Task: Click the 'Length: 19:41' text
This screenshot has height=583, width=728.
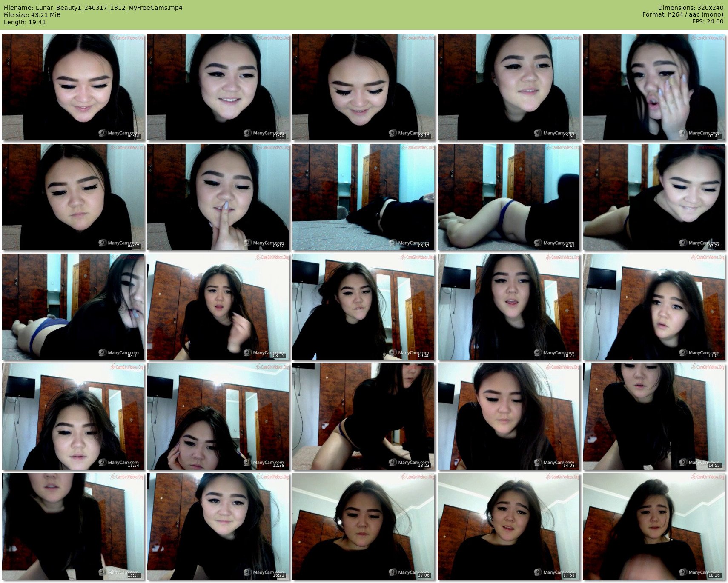Action: point(25,22)
